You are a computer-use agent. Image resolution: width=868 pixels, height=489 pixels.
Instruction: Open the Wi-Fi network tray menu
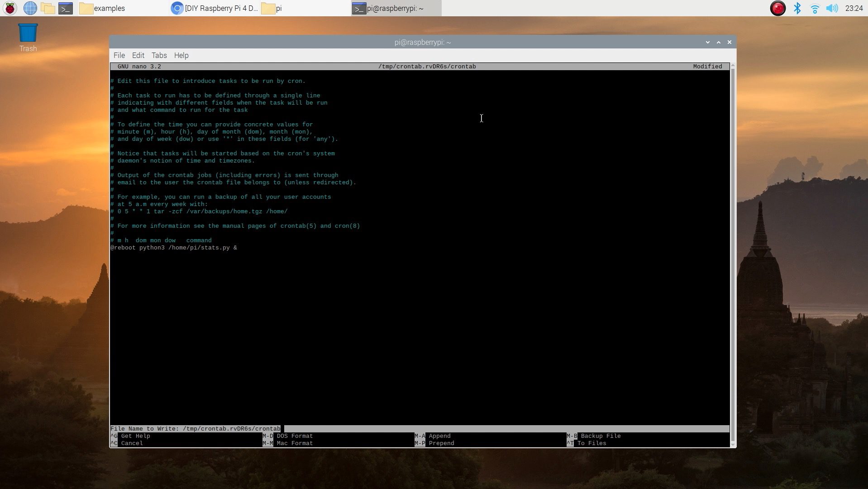[815, 8]
